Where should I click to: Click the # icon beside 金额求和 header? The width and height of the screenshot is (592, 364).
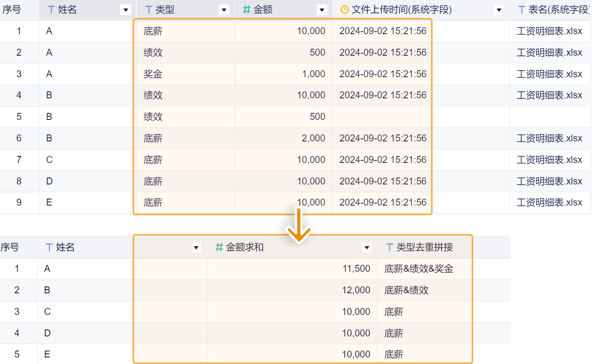(x=219, y=247)
